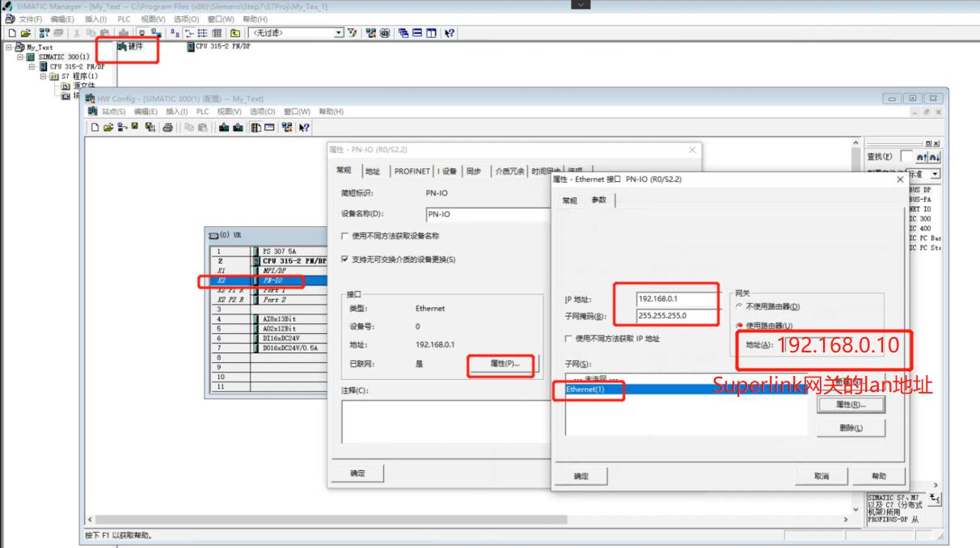Select DO16xDC24V/0.5A row in rack
980x548 pixels.
click(x=268, y=348)
